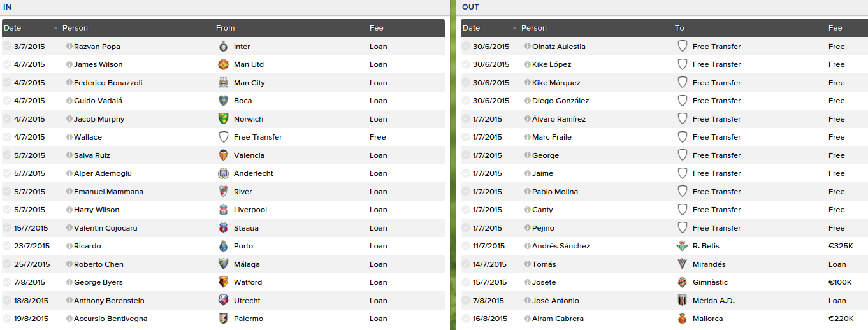Tick the checkmark on Oinatz Aulestia row
This screenshot has height=330, width=868.
tap(466, 47)
